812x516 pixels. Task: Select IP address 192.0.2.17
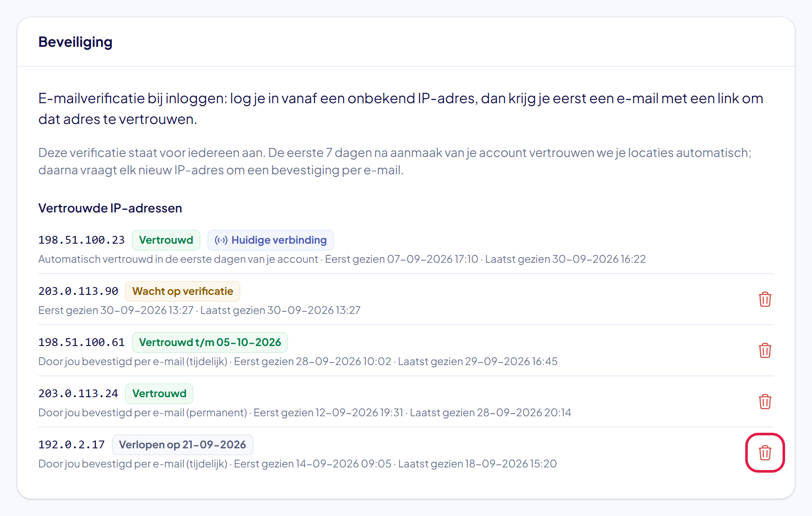(72, 445)
